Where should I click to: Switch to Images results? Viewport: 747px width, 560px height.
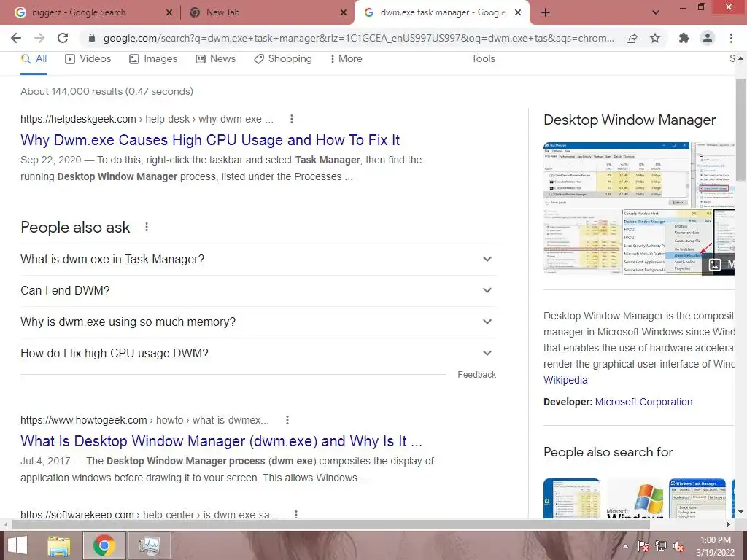(x=153, y=59)
